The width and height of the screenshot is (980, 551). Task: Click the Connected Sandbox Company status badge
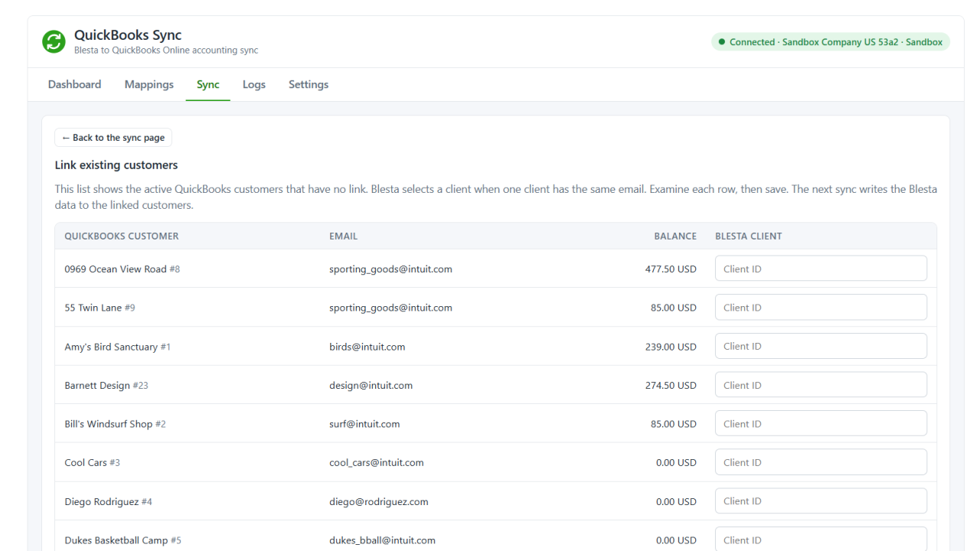[x=831, y=42]
